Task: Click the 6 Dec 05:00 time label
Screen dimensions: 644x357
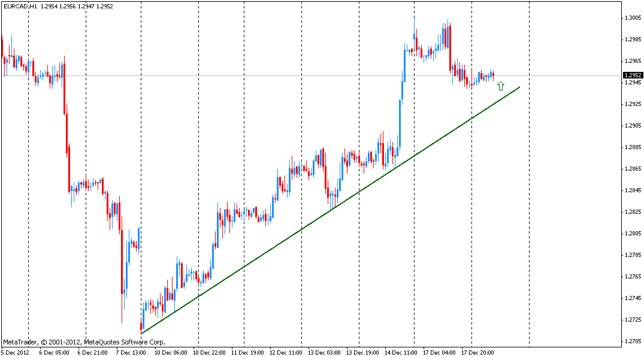Action: point(54,352)
